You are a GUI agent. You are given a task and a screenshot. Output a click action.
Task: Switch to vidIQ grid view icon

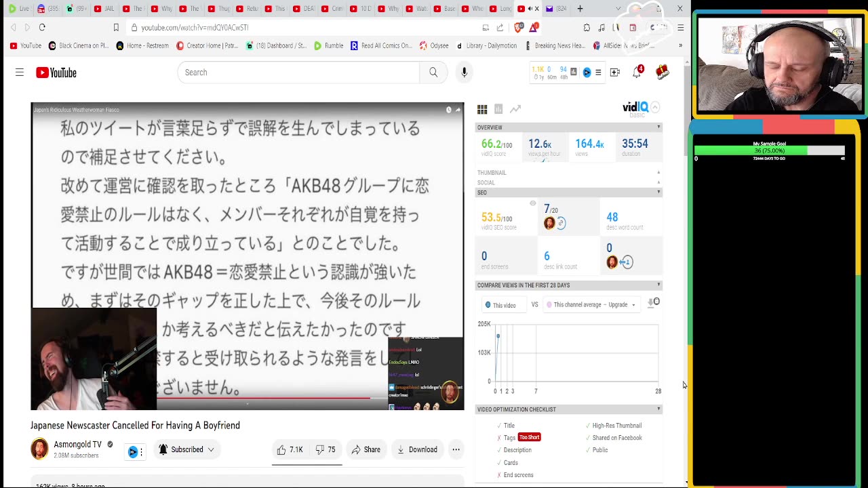[482, 109]
